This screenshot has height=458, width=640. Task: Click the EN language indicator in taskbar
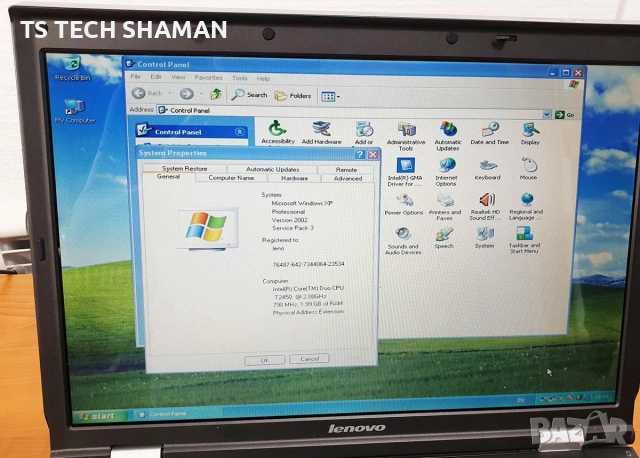[521, 400]
